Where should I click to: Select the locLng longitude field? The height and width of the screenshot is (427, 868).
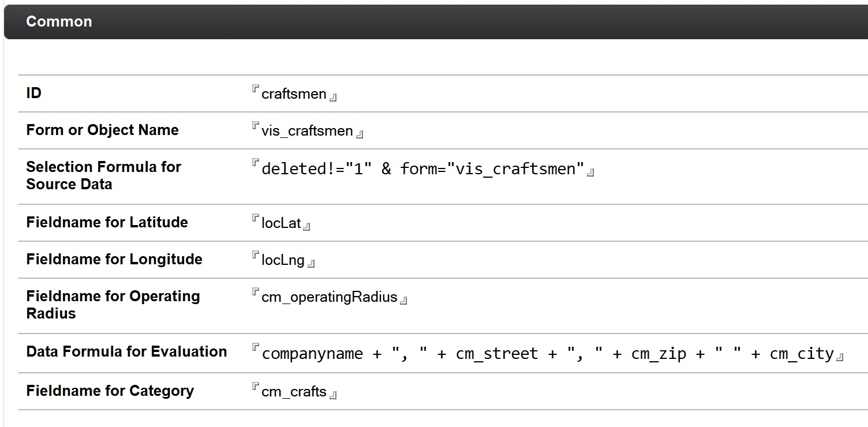[283, 260]
